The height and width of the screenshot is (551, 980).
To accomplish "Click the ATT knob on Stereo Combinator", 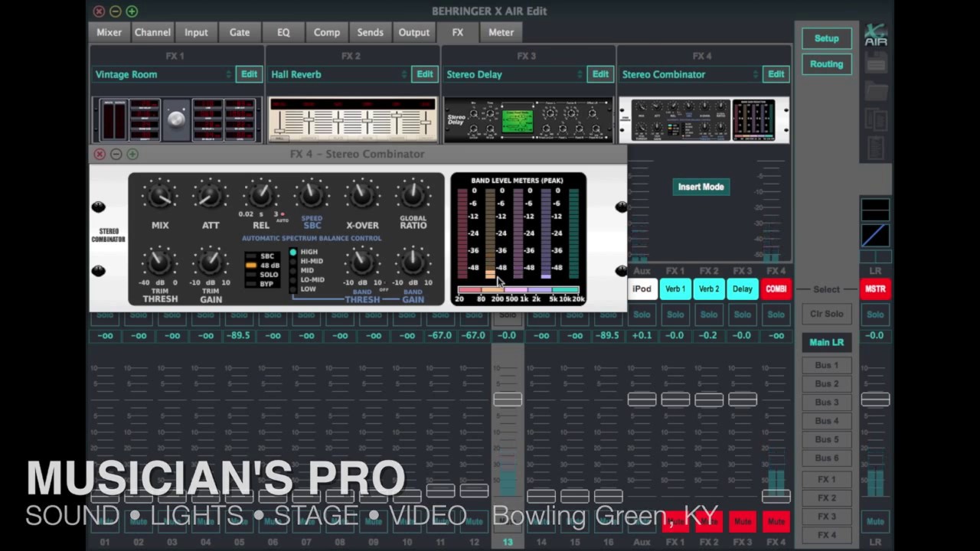I will [210, 197].
